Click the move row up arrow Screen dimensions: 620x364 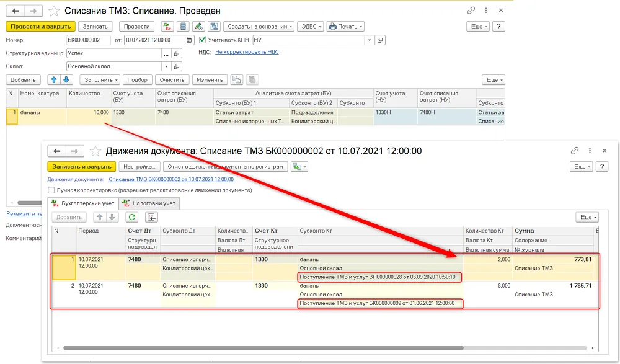(54, 80)
